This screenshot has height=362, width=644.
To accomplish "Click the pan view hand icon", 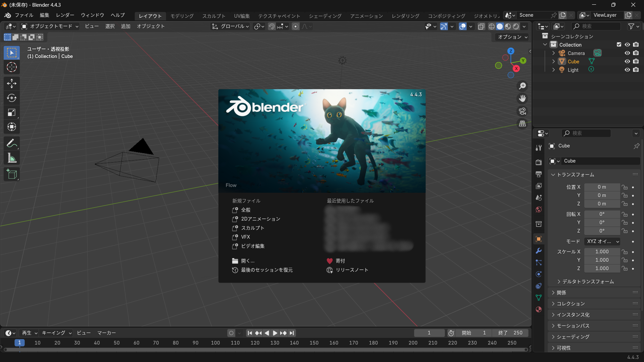I will 522,99.
